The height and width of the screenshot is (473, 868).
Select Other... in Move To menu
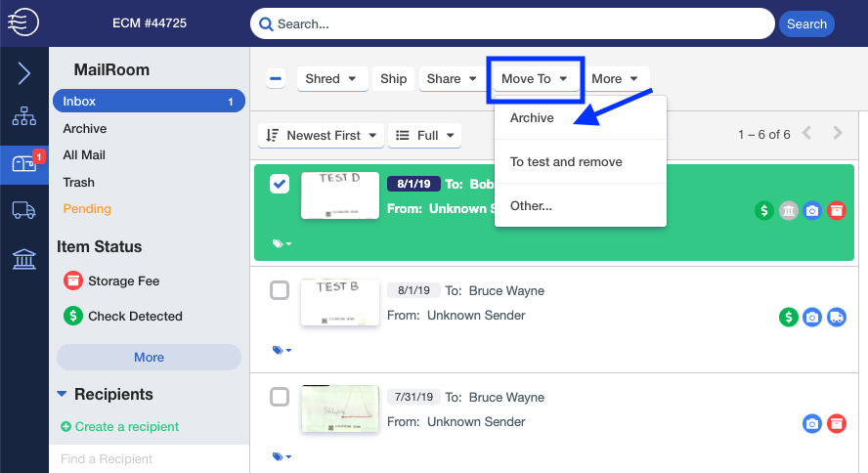[581, 206]
